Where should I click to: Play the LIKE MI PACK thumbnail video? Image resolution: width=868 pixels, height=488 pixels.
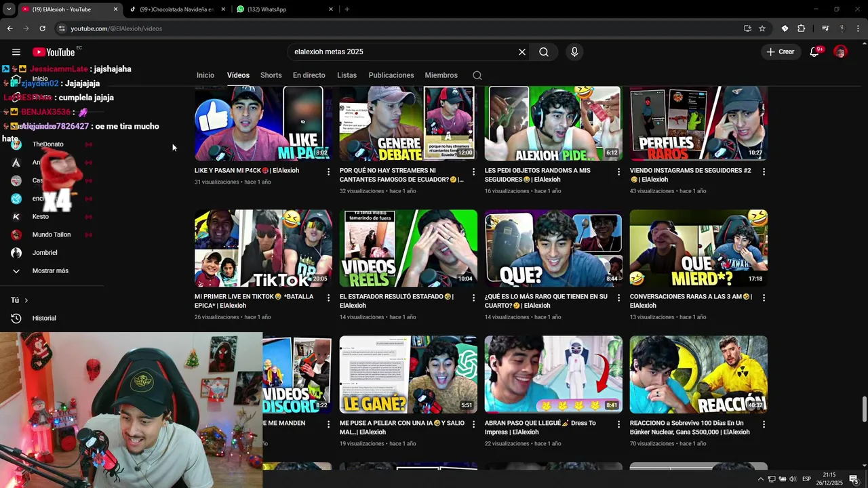263,123
